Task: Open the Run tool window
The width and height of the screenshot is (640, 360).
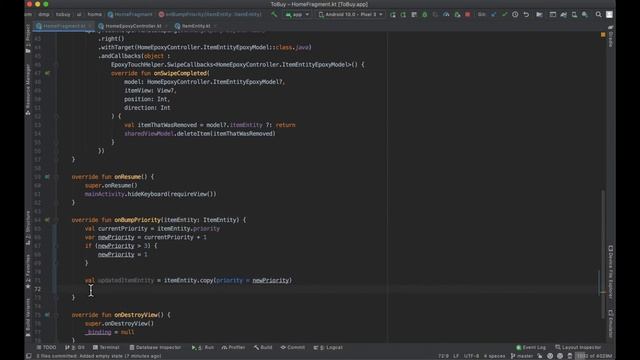Action: click(202, 347)
